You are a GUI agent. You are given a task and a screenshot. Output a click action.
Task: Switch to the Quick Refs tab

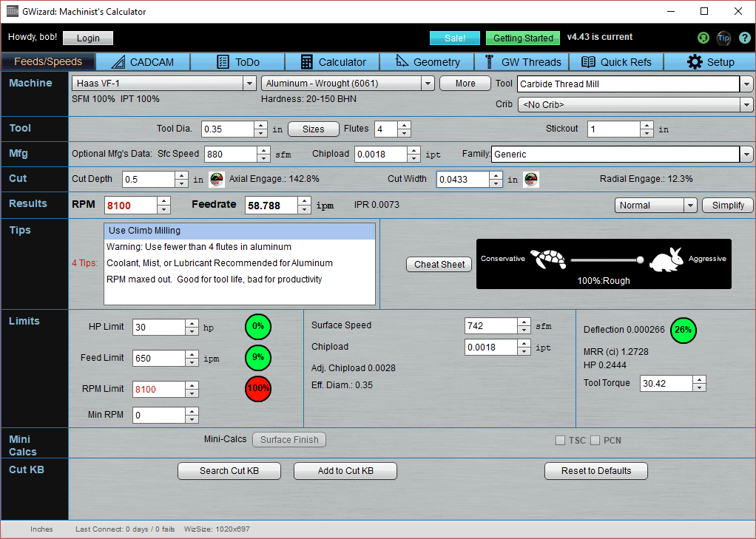point(616,61)
